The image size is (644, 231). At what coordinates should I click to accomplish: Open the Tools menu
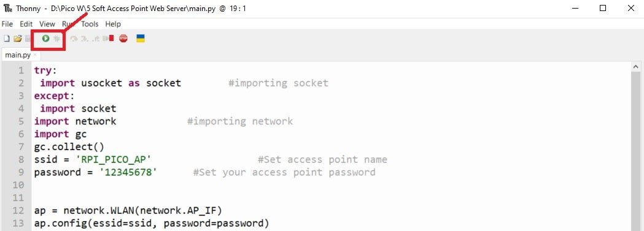[x=90, y=24]
